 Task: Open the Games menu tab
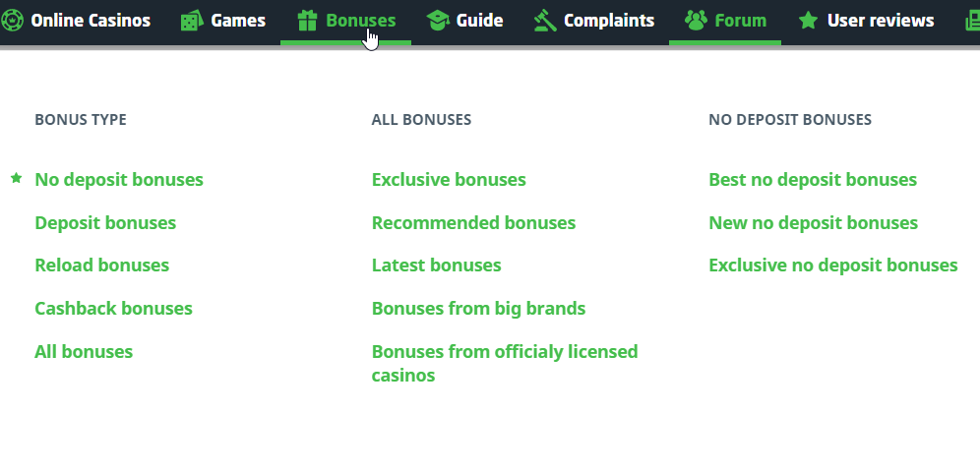[x=237, y=21]
